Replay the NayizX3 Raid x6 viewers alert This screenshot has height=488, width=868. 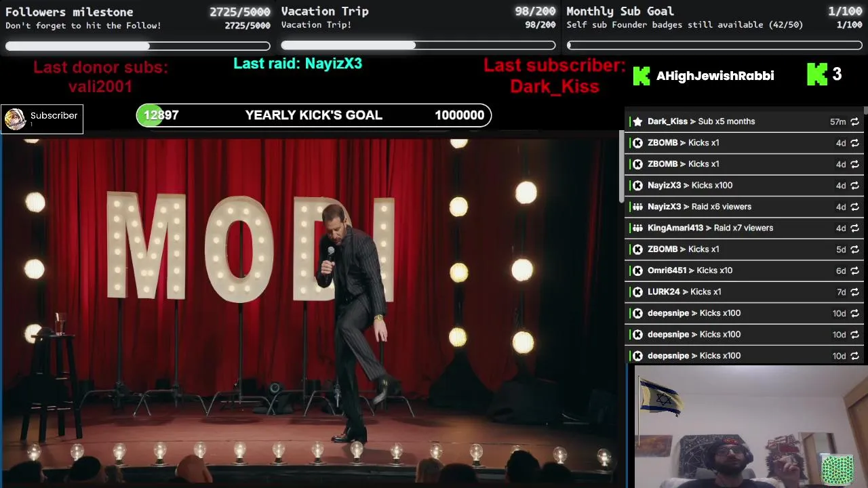854,207
